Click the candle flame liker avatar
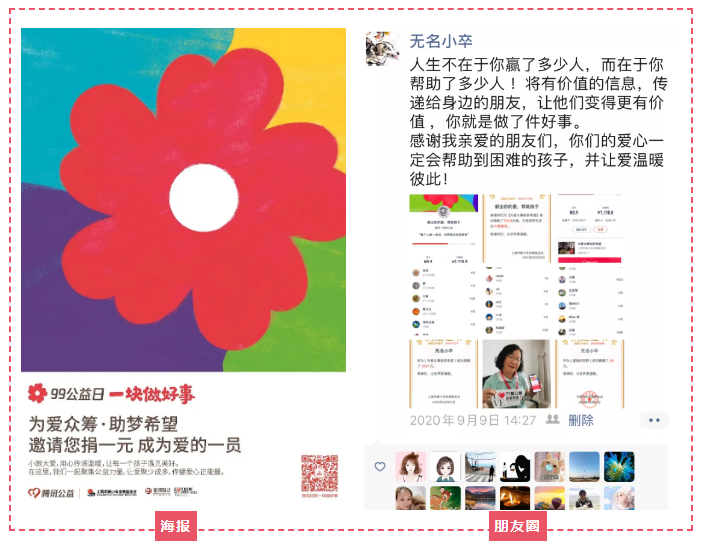The height and width of the screenshot is (549, 703). click(x=515, y=498)
